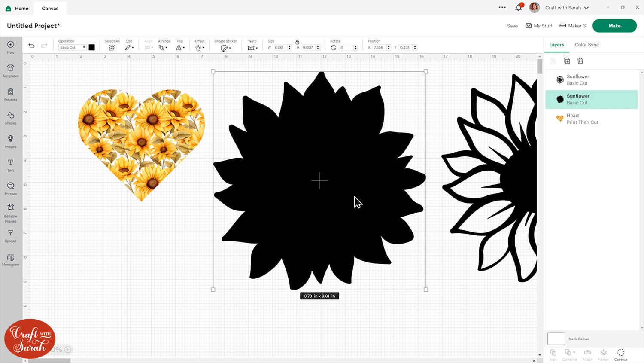Click the Slice tool
Viewport: 644px width, 363px height.
click(x=553, y=355)
